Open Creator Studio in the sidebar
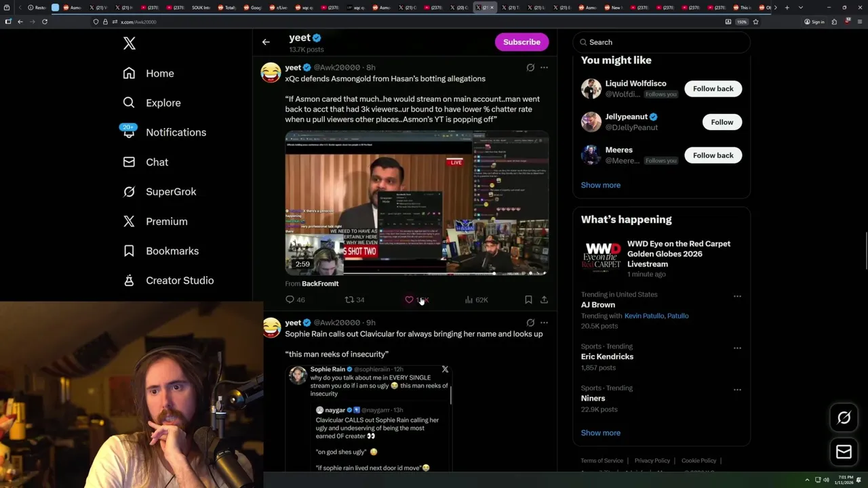This screenshot has width=868, height=488. (168, 281)
